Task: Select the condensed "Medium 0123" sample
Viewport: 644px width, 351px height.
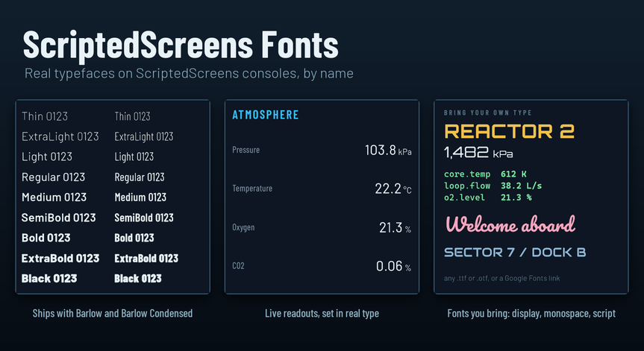Action: pos(140,197)
